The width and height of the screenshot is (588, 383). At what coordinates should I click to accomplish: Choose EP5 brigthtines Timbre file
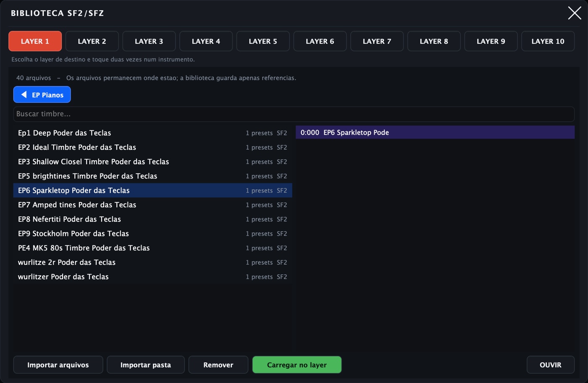[x=153, y=176]
